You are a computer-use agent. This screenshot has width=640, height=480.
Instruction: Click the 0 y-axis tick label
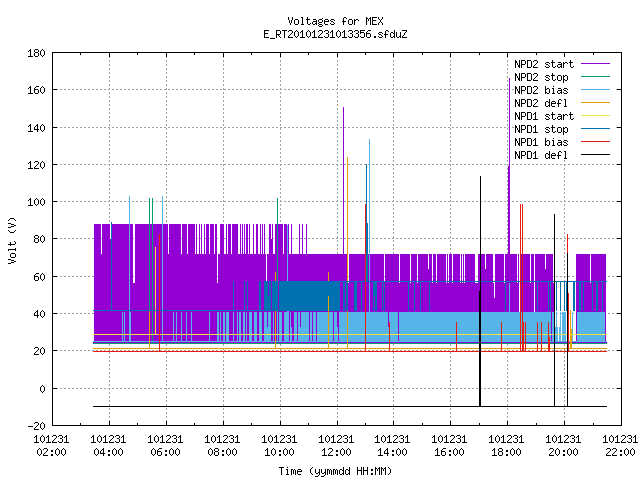pyautogui.click(x=42, y=389)
